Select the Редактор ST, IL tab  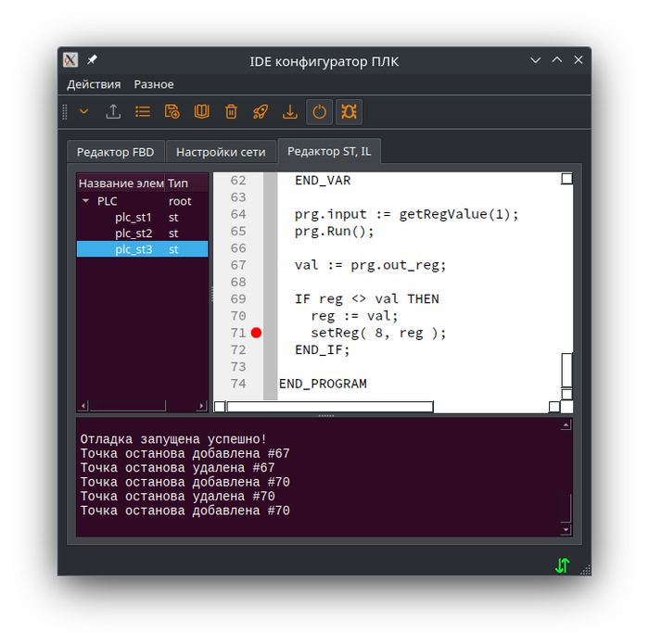329,151
